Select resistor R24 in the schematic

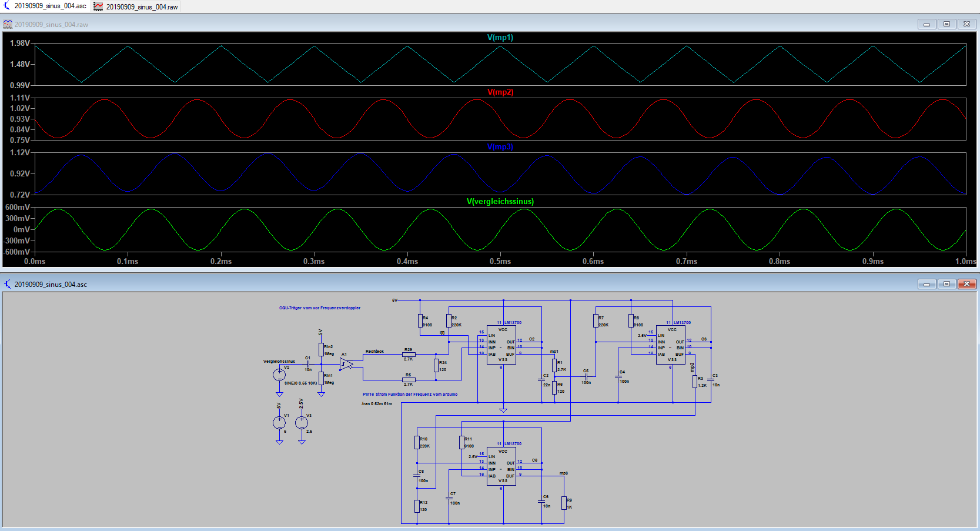(x=436, y=365)
